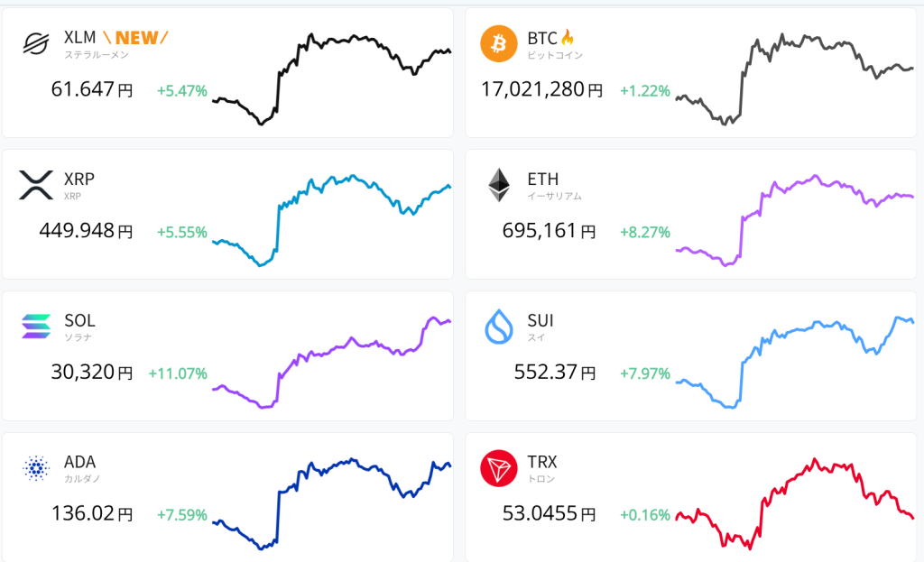Click the NEW badge next to XLM
Screen dimensions: 924x562
point(134,38)
